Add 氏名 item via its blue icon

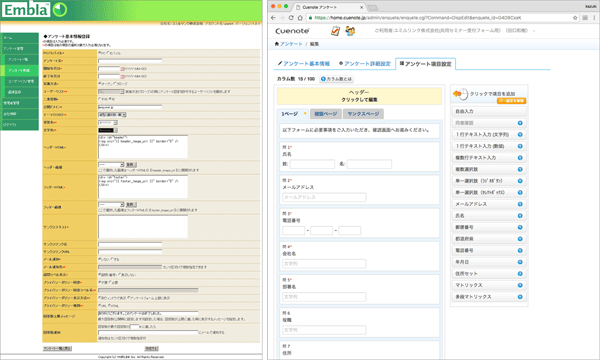coord(520,216)
